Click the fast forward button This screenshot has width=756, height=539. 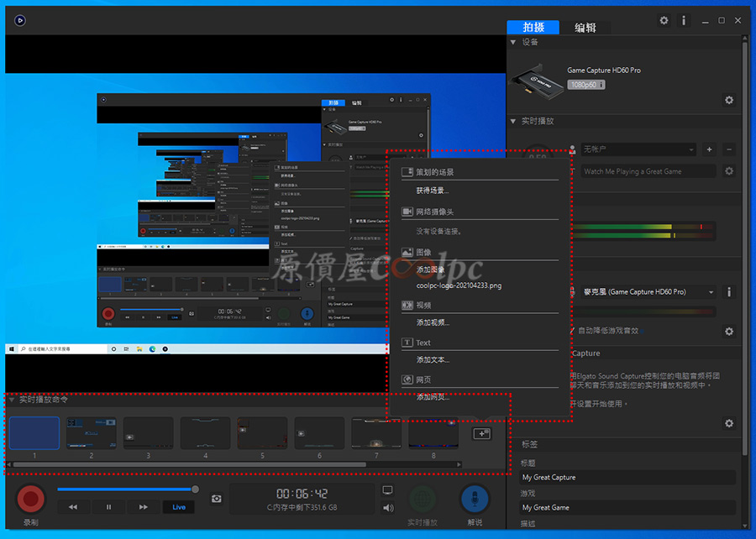(x=144, y=507)
